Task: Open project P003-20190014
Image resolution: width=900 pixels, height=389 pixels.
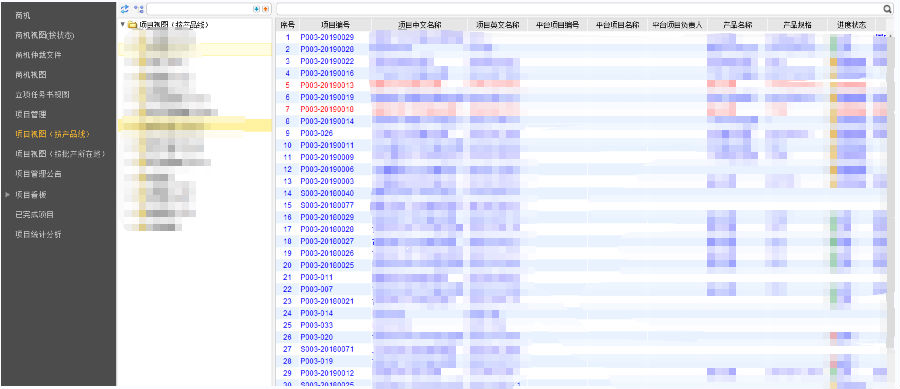Action: (x=327, y=122)
